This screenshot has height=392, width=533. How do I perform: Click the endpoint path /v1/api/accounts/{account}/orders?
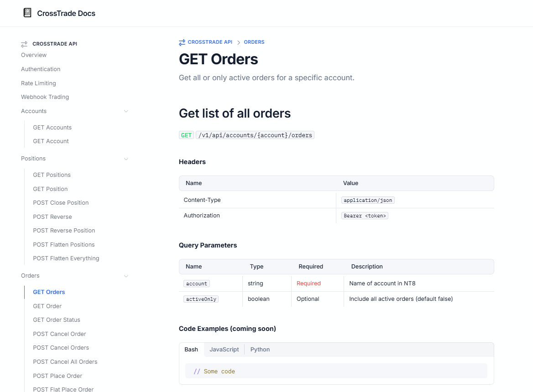(255, 135)
